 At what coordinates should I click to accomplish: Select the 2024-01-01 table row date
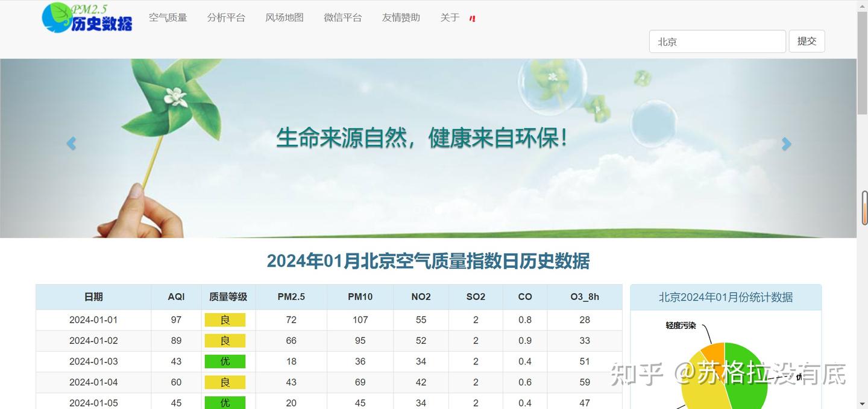(93, 320)
